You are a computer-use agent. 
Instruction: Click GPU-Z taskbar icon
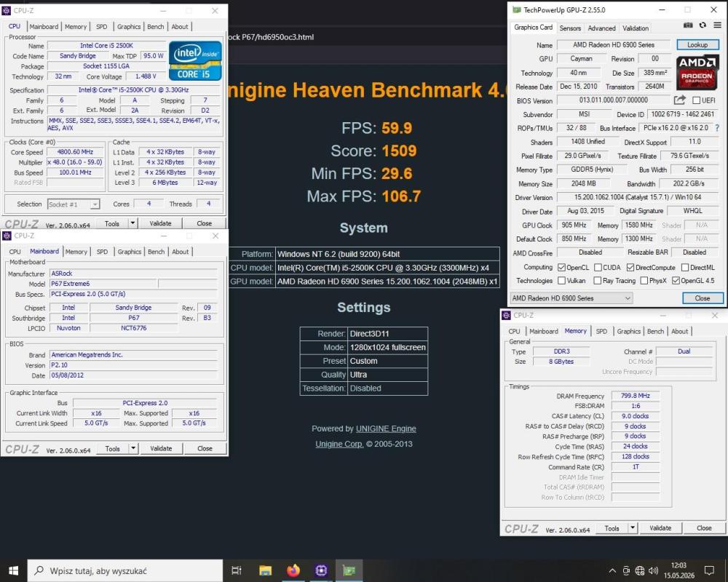tap(349, 570)
